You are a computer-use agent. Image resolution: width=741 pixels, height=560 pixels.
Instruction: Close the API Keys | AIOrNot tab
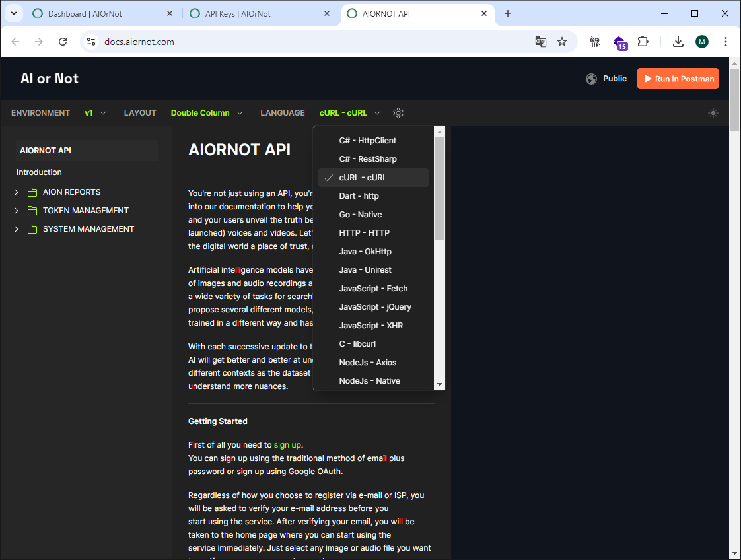pos(326,13)
